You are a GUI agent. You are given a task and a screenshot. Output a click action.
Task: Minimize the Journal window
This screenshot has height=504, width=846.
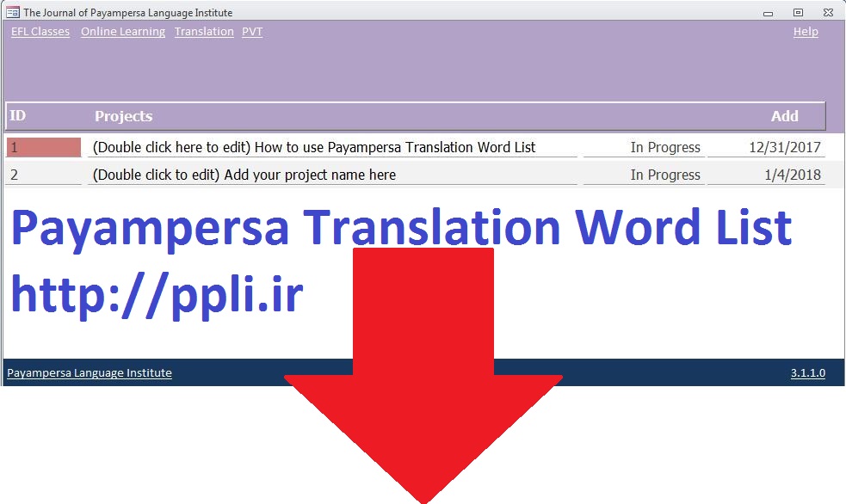tap(769, 13)
